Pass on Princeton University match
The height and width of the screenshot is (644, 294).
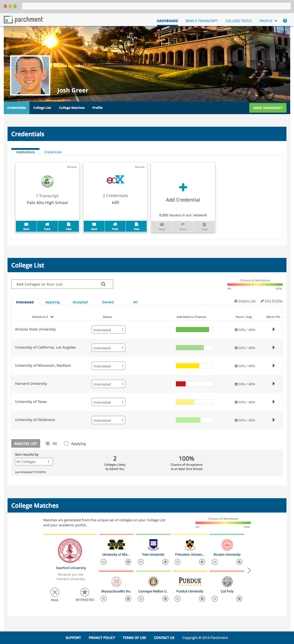pyautogui.click(x=177, y=562)
